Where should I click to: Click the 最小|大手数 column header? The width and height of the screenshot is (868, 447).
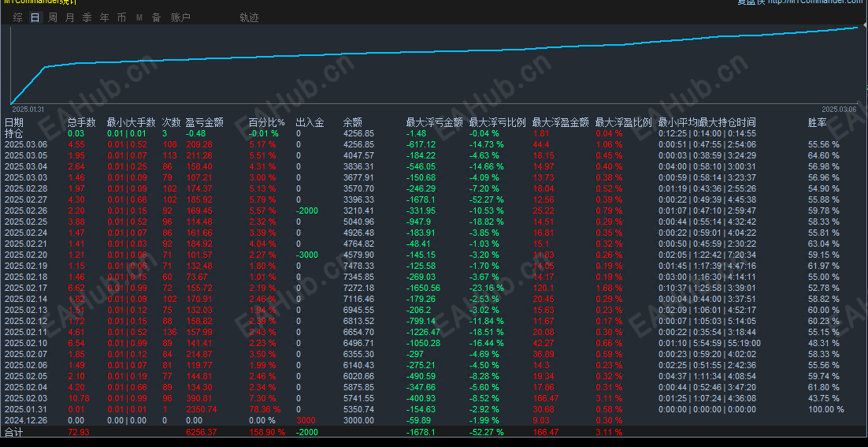pyautogui.click(x=132, y=122)
